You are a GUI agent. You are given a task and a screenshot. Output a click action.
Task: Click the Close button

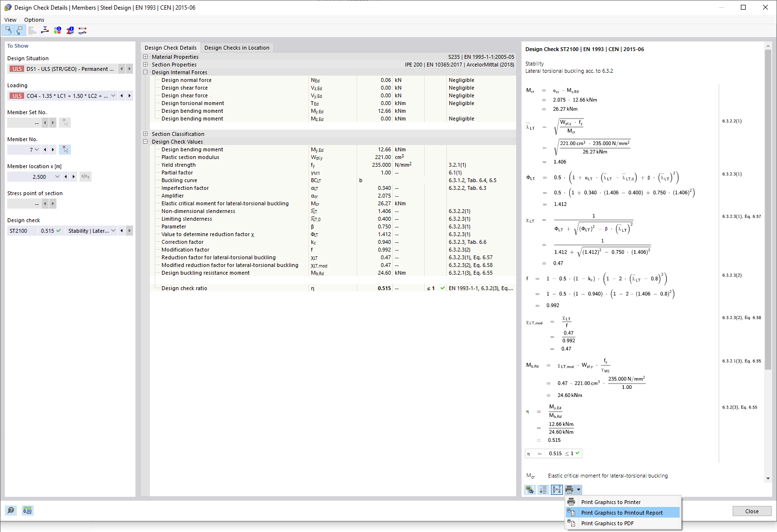(x=751, y=511)
